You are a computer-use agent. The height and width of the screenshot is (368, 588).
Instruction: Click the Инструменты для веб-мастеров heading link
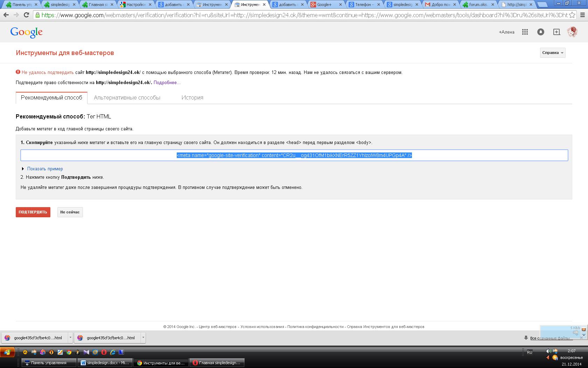click(x=65, y=53)
